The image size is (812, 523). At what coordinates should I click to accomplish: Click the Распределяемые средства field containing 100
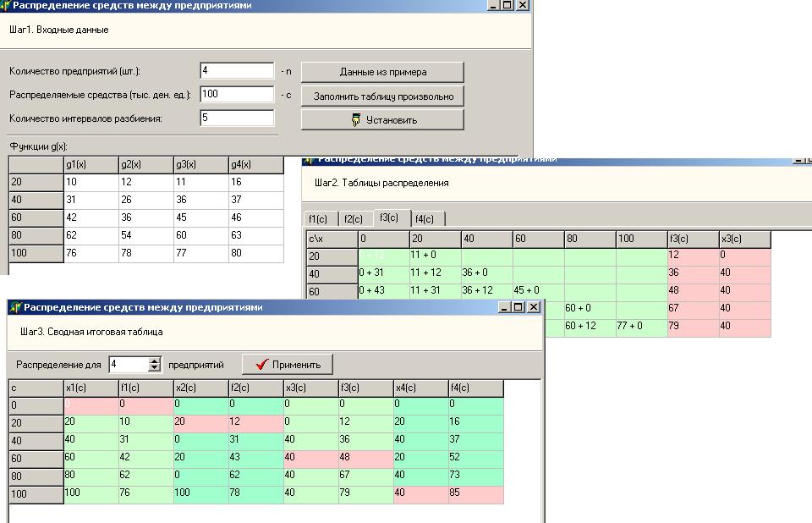point(237,95)
